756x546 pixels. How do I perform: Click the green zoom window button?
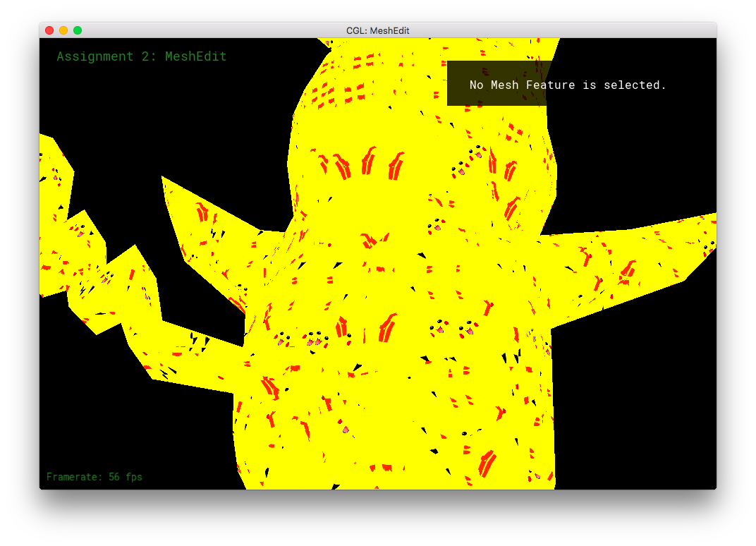78,30
